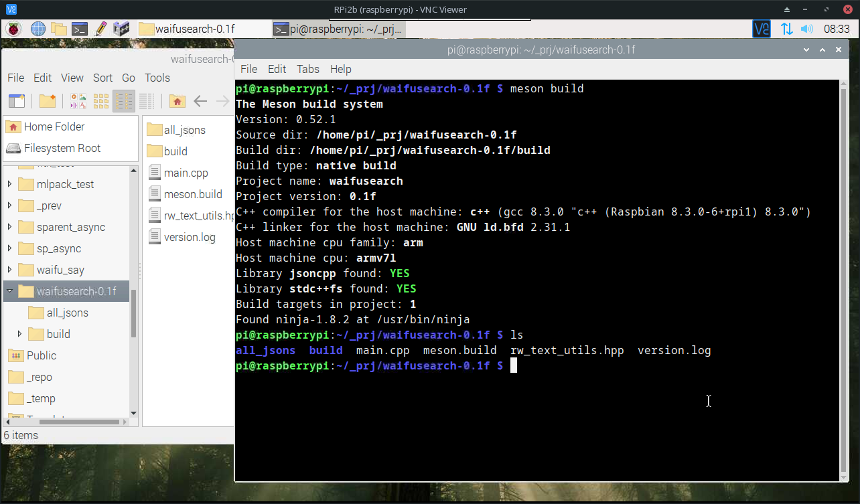The height and width of the screenshot is (504, 860).
Task: Select the _repo folder in the tree
Action: (39, 377)
